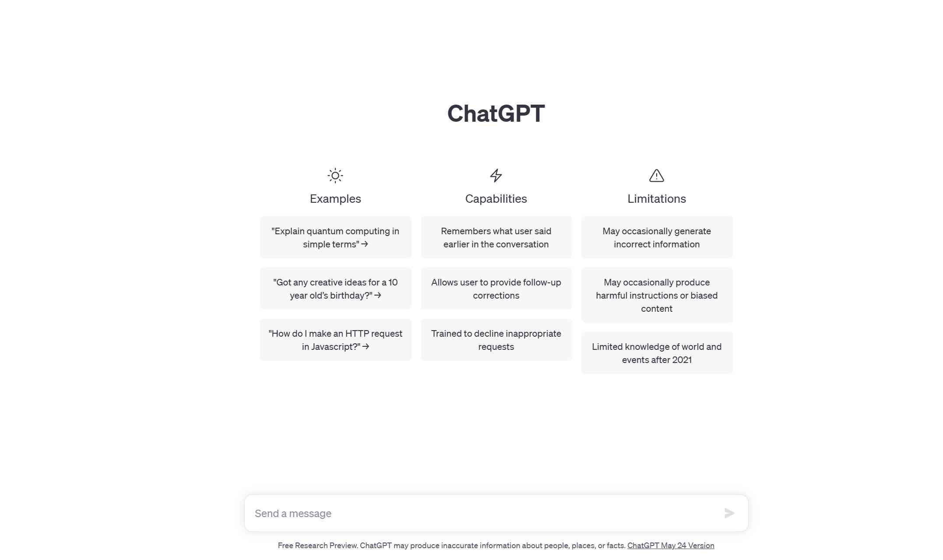
Task: Click the Capabilities section header
Action: click(x=496, y=199)
